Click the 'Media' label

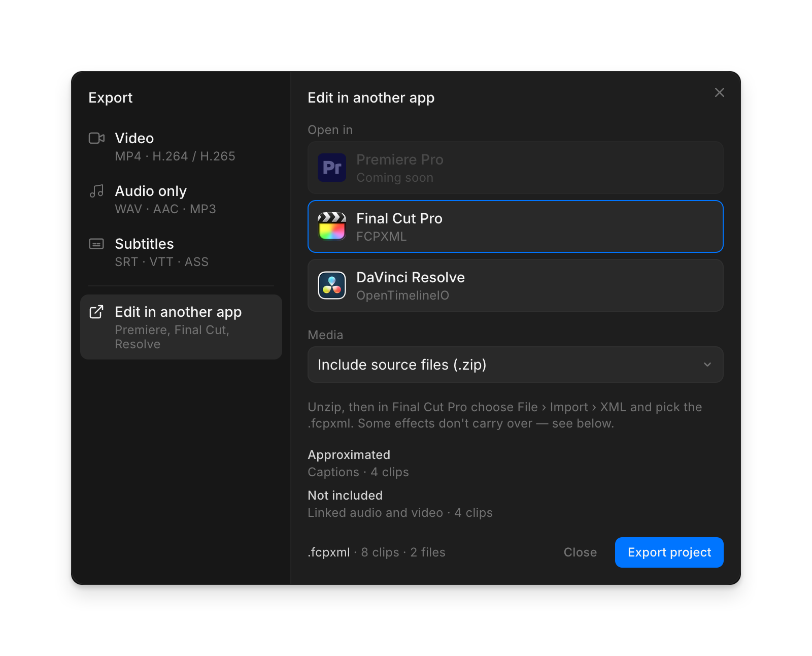click(325, 335)
